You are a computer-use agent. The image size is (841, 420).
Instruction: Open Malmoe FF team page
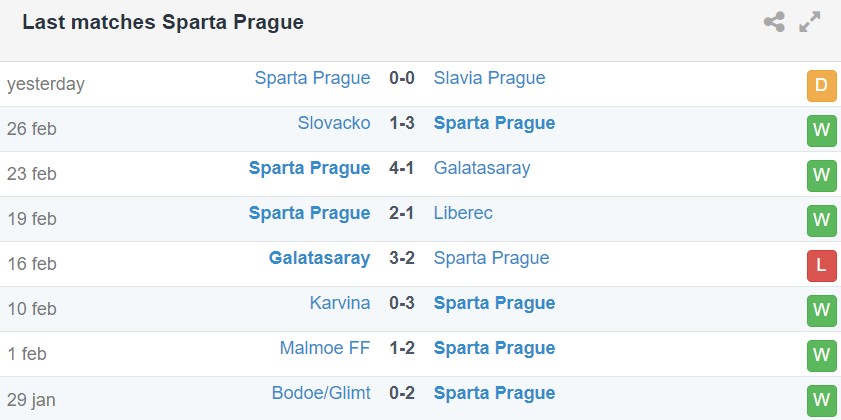325,348
